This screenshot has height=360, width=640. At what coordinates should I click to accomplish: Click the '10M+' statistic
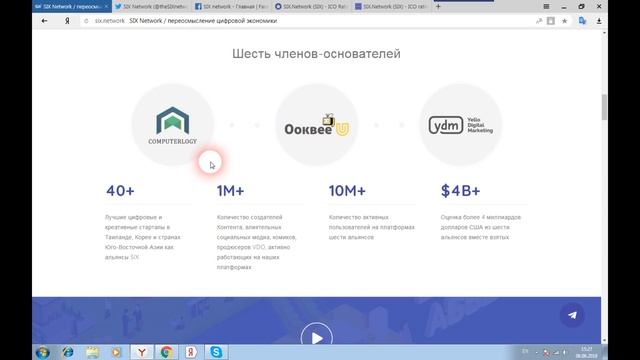pos(347,191)
